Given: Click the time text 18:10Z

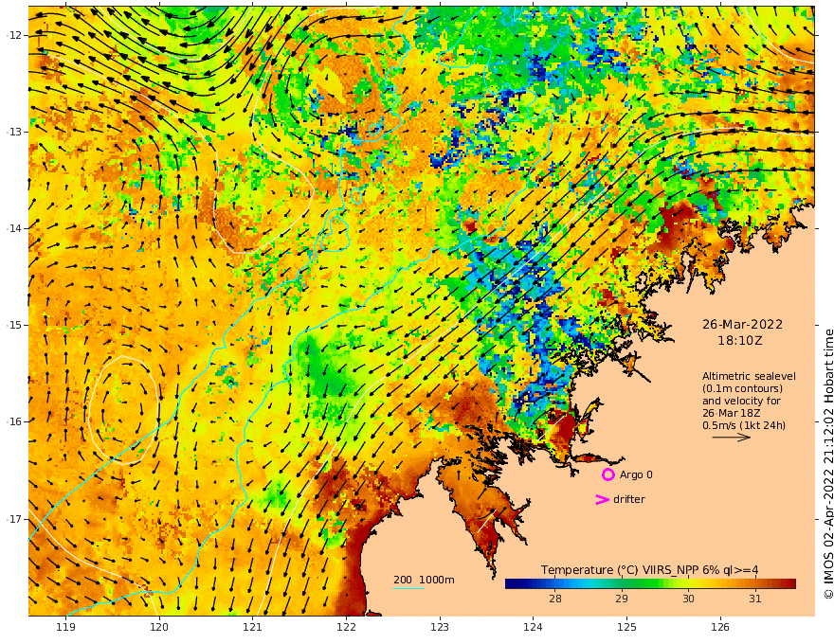Looking at the screenshot, I should [x=740, y=341].
